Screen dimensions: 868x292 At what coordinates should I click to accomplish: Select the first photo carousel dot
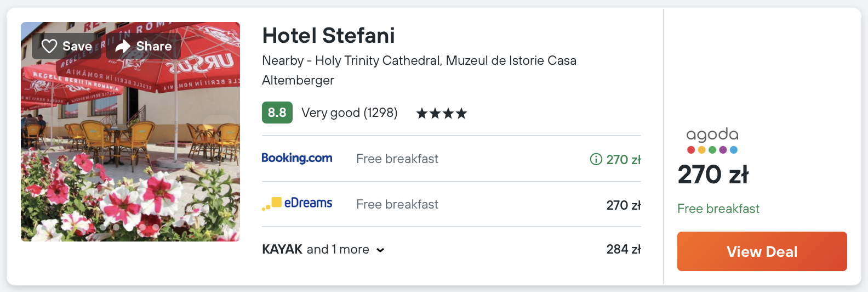click(103, 227)
